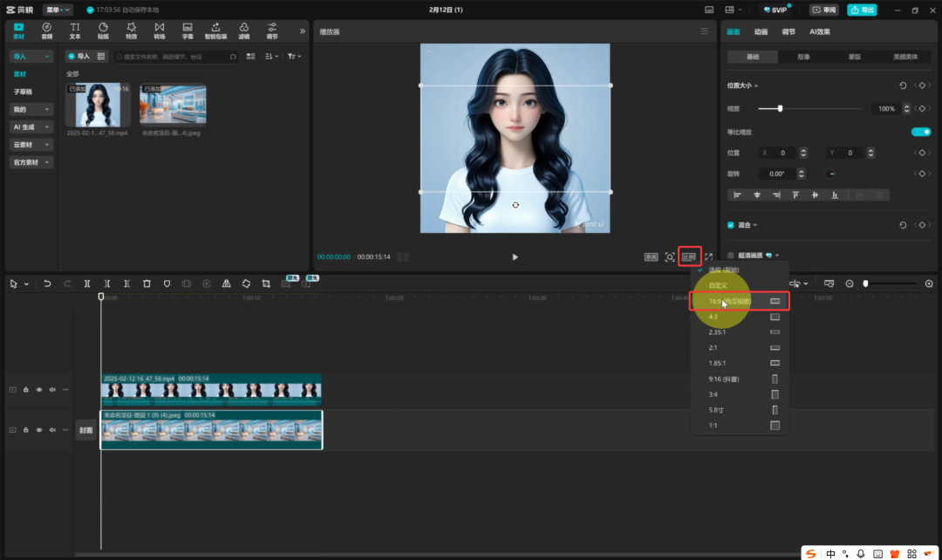The width and height of the screenshot is (942, 560).
Task: Select the 2025-02-1...47_58.mp4 media thumbnail
Action: 98,105
